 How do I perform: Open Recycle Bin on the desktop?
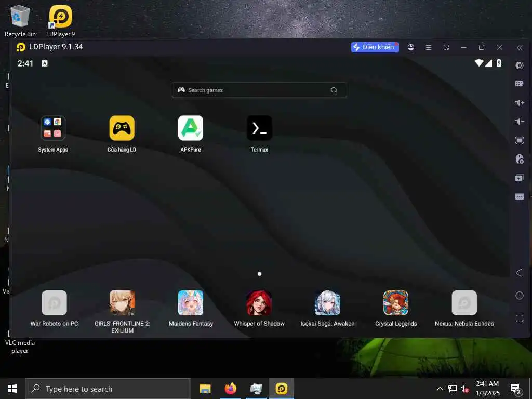tap(20, 21)
